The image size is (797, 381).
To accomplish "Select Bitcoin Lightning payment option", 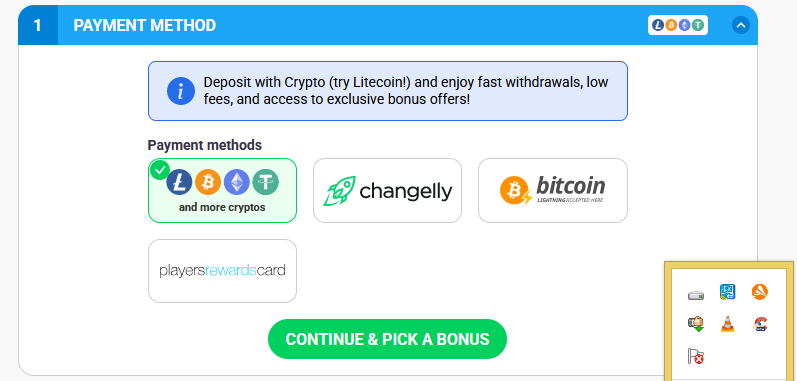I will [553, 190].
